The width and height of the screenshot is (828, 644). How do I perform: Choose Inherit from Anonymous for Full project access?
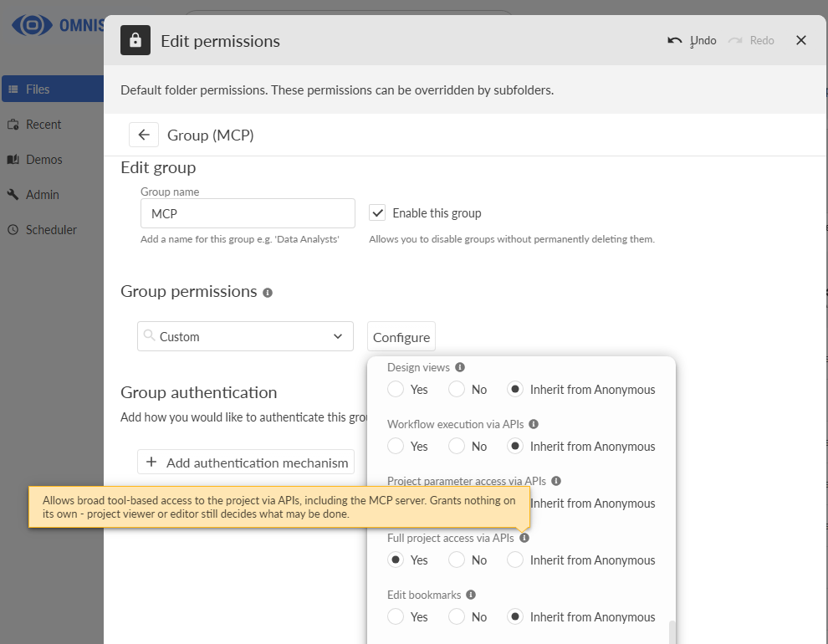(x=515, y=560)
